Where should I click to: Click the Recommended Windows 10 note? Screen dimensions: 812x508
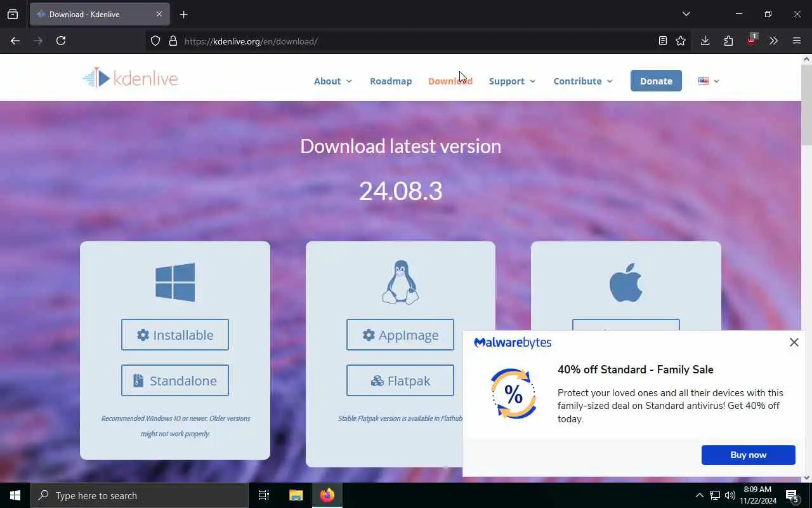(176, 426)
